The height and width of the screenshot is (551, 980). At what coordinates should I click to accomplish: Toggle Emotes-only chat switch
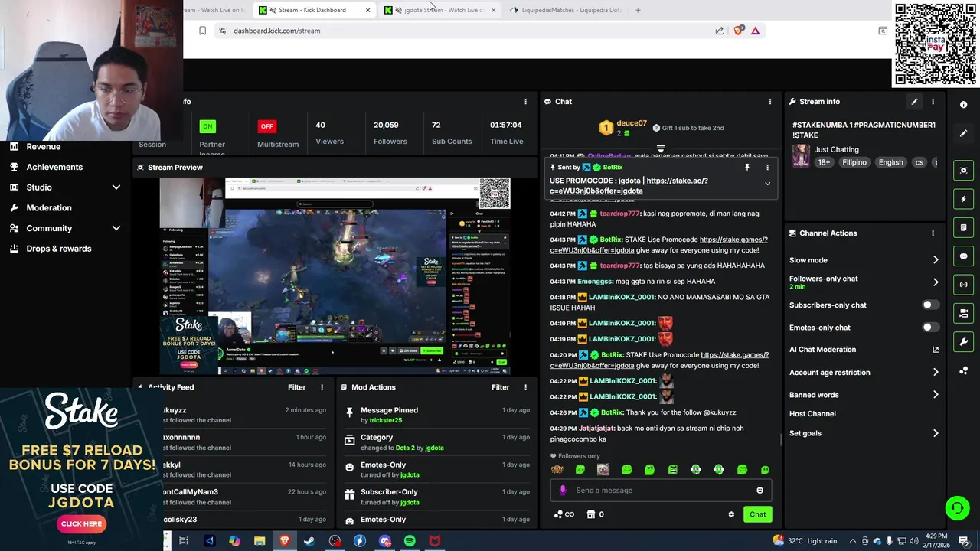[930, 328]
